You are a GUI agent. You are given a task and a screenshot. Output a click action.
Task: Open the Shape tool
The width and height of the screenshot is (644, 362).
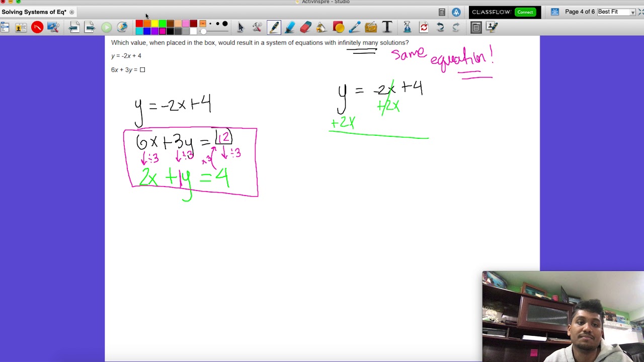click(x=338, y=27)
